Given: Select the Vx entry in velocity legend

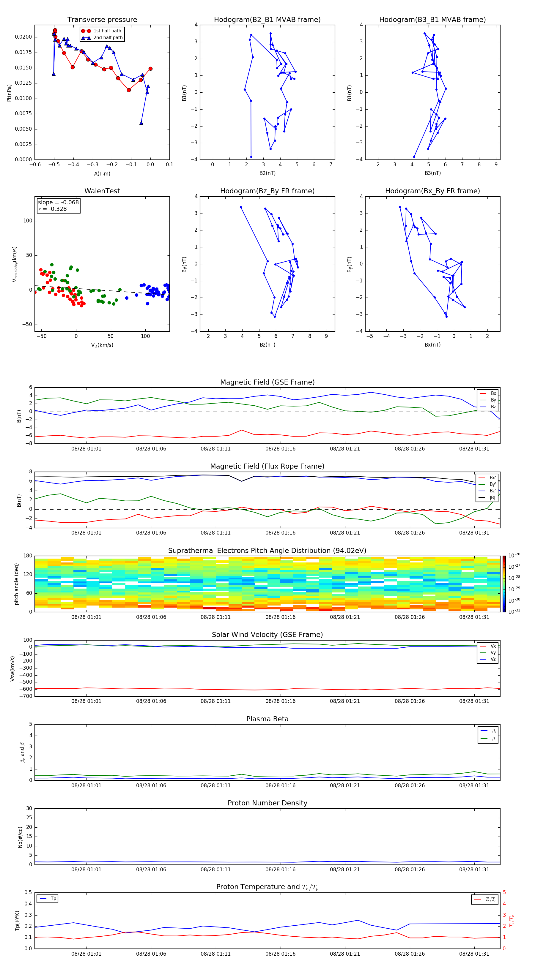Looking at the screenshot, I should tap(488, 646).
